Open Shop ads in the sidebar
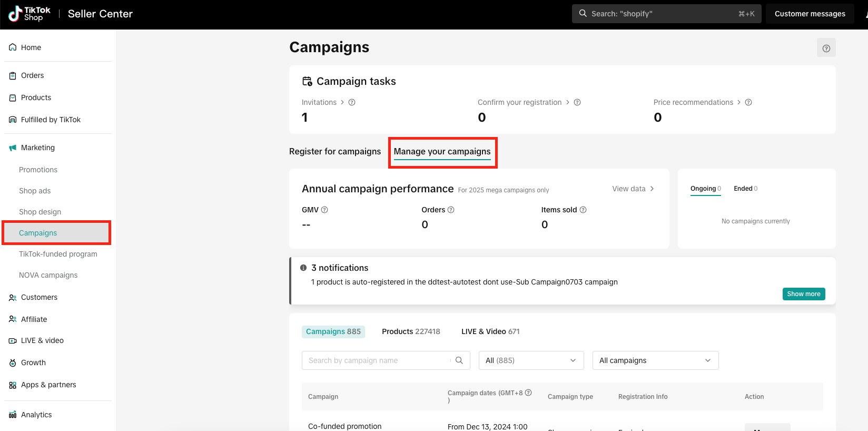Screen dimensions: 868x431 click(x=35, y=191)
